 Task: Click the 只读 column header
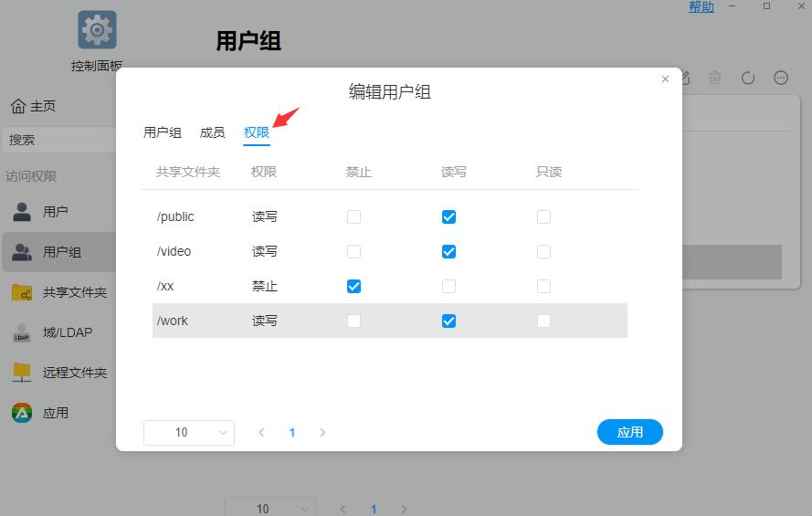[549, 172]
